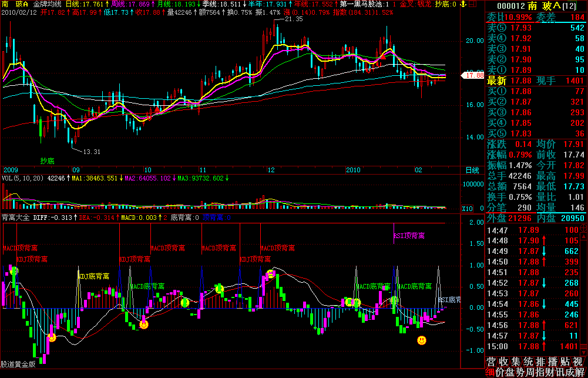Click the red triangle marker near October candles
Image resolution: width=588 pixels, height=378 pixels.
click(157, 109)
